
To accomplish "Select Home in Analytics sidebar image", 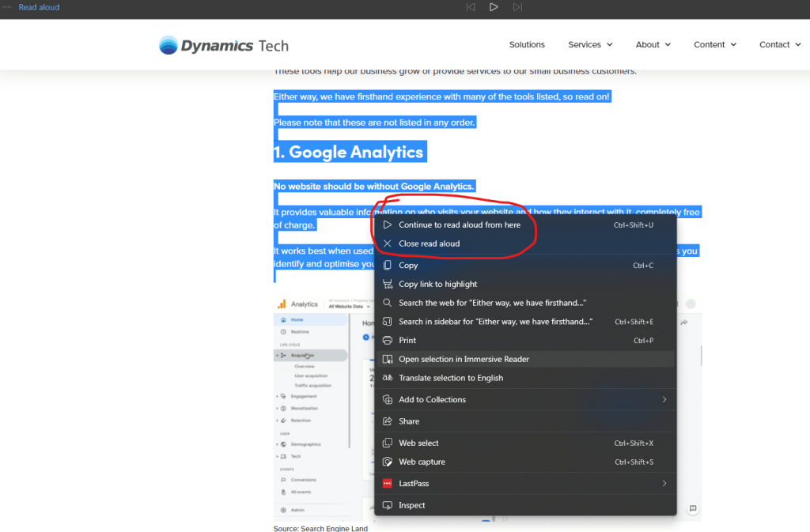I will tap(310, 320).
